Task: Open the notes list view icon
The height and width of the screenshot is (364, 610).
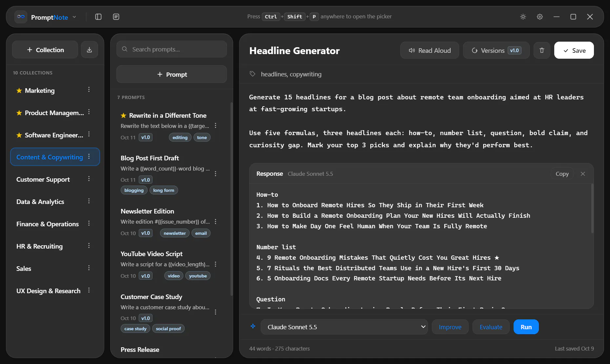Action: (116, 17)
